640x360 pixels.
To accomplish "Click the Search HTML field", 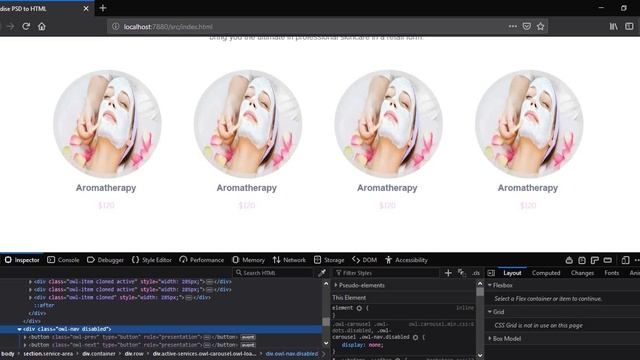I will (273, 273).
